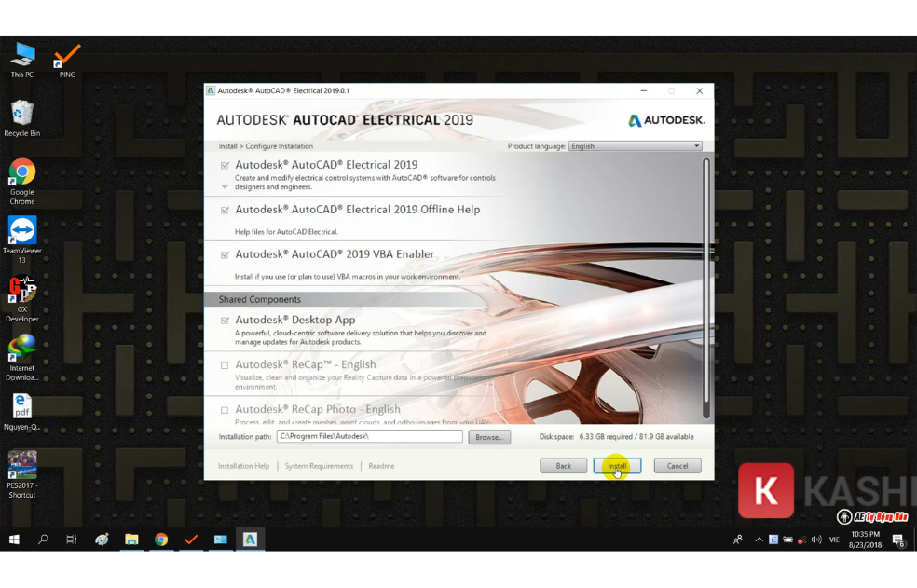Click the date and time clock
The width and height of the screenshot is (917, 588).
(865, 540)
